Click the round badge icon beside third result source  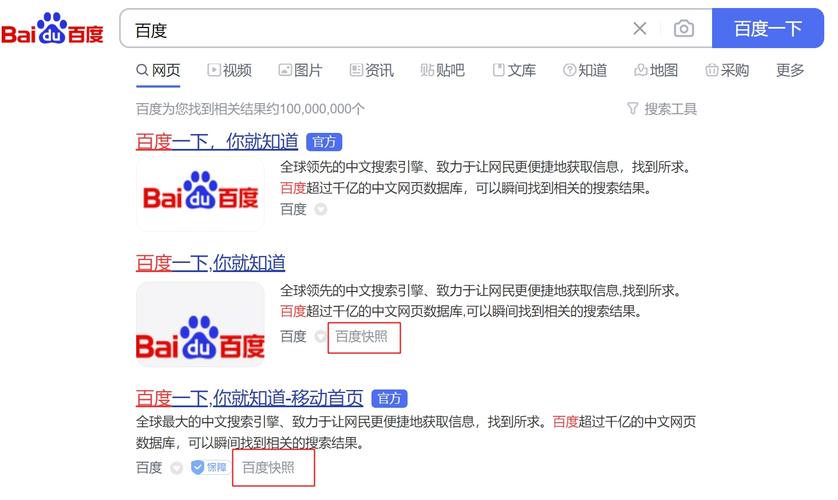176,468
